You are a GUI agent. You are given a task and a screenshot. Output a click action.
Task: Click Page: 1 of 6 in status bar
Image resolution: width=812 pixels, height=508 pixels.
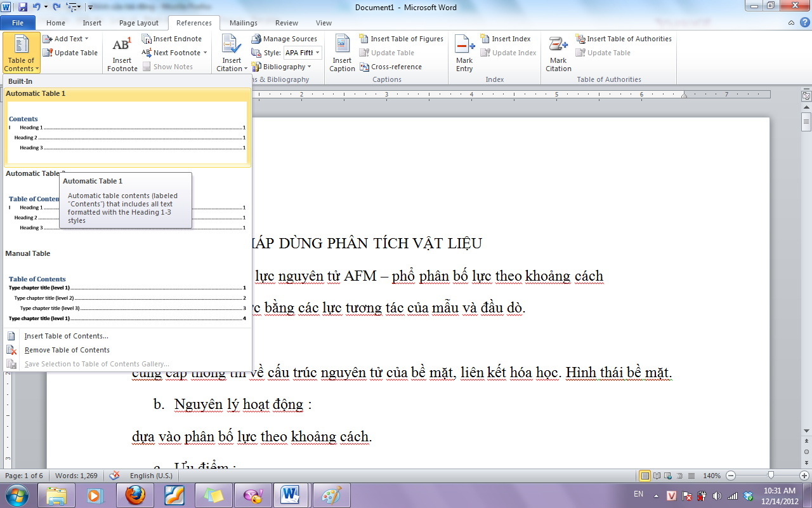click(x=24, y=476)
